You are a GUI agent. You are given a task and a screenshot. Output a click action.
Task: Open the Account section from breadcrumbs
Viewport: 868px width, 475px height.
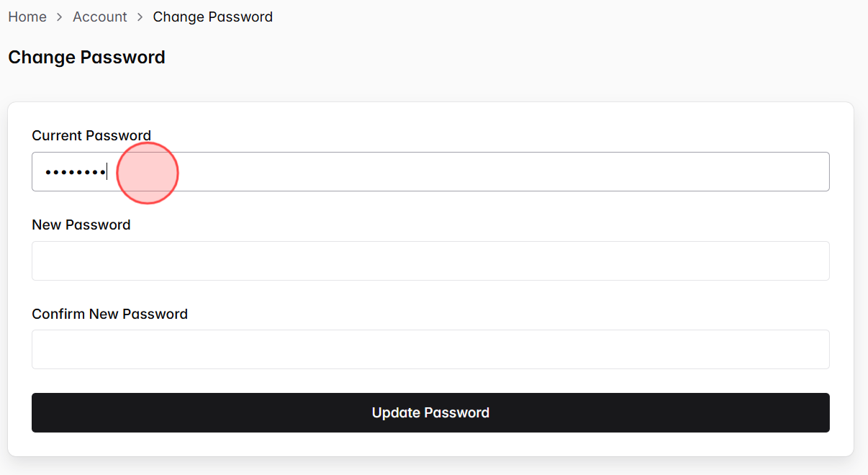[100, 17]
